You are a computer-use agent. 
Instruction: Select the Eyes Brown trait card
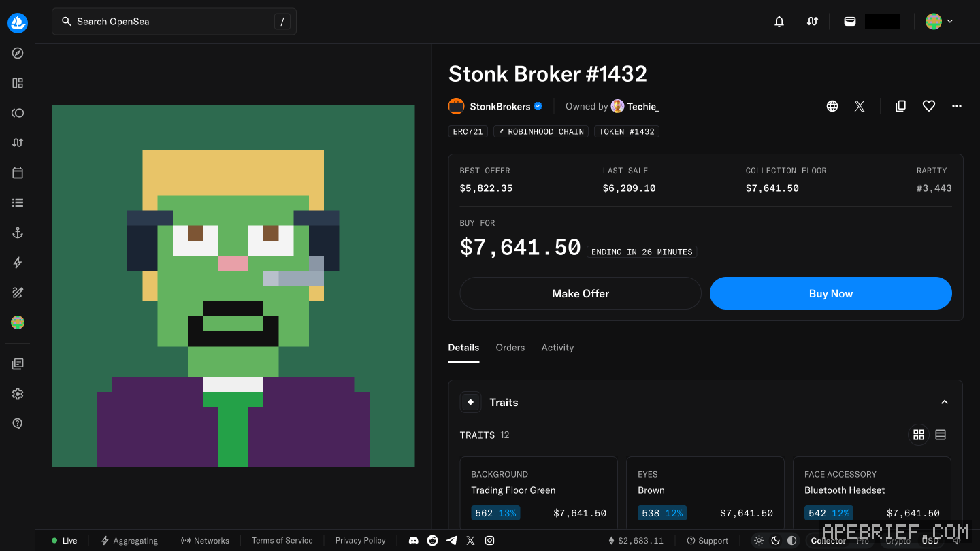coord(705,492)
